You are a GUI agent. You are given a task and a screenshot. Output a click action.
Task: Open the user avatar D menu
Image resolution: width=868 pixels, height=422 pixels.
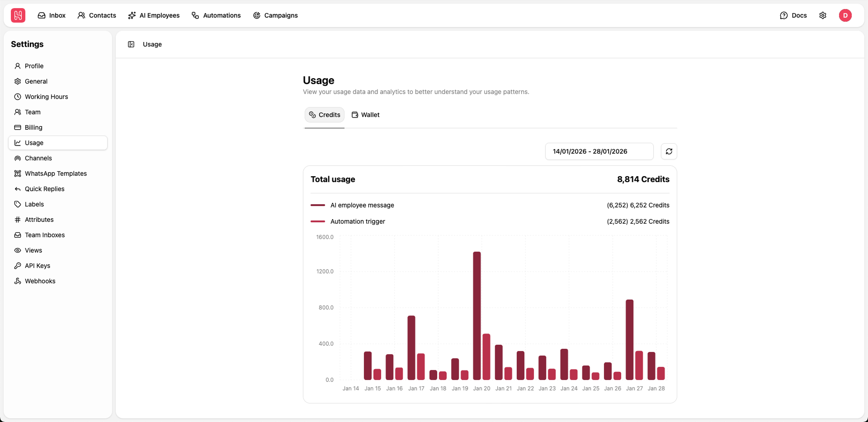(x=845, y=15)
